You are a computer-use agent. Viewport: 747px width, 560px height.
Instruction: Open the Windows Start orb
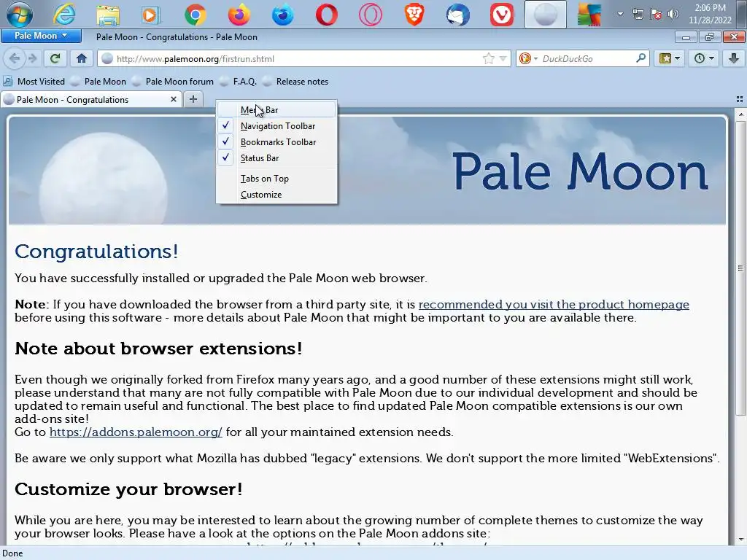20,15
